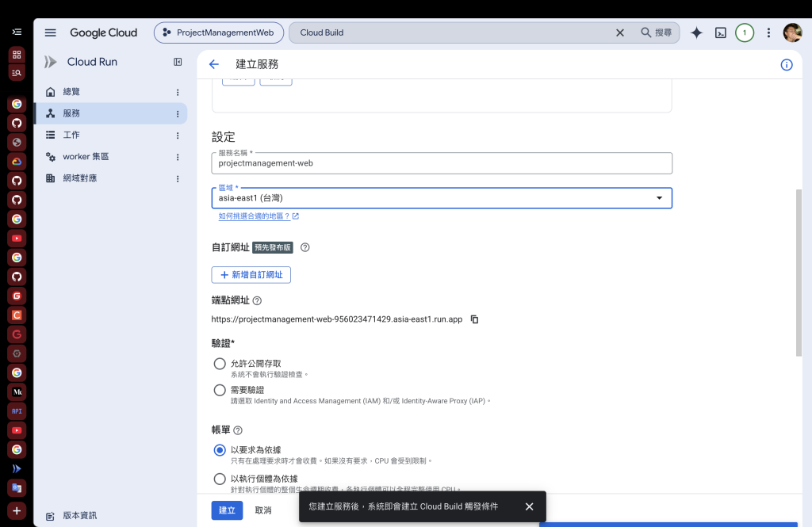Open 網域對應 domain mappings
This screenshot has width=812, height=527.
click(80, 178)
